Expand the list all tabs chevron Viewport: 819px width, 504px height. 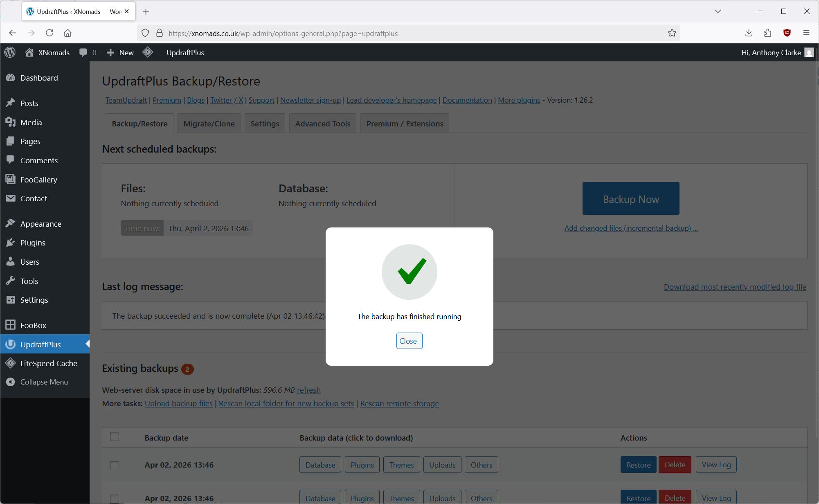click(718, 11)
